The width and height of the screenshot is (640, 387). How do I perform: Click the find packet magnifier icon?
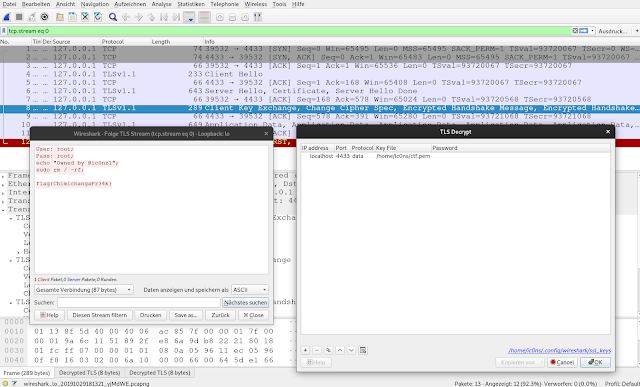click(x=113, y=17)
